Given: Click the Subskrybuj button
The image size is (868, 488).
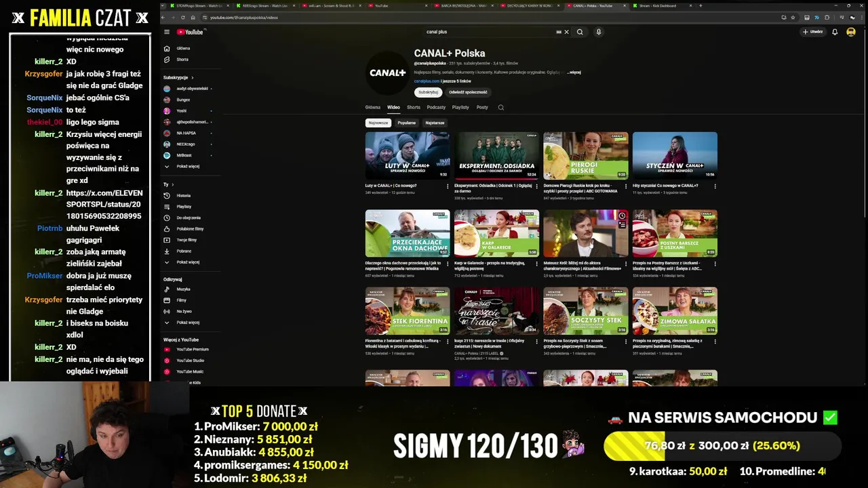Looking at the screenshot, I should click(x=428, y=92).
